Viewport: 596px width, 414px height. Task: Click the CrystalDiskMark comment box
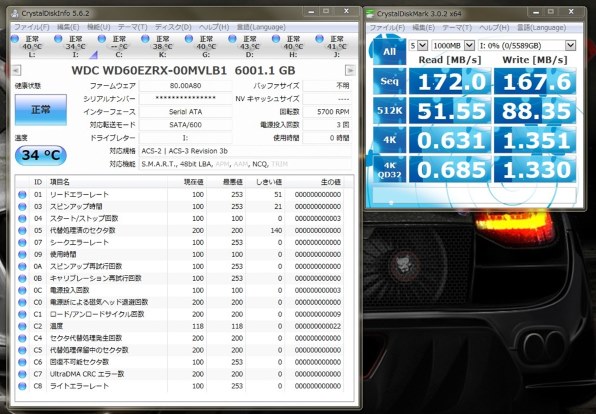[x=474, y=195]
